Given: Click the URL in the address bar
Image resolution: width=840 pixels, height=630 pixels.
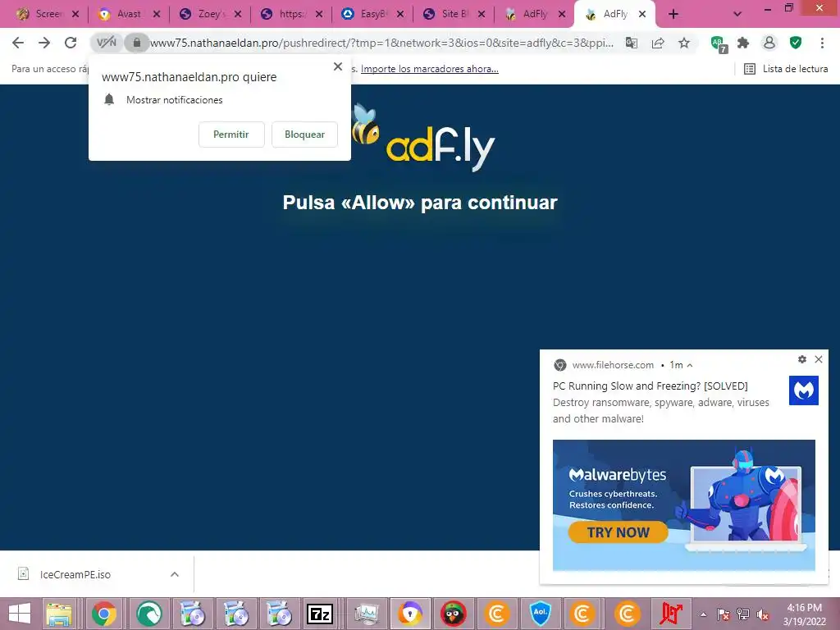Looking at the screenshot, I should pyautogui.click(x=381, y=43).
